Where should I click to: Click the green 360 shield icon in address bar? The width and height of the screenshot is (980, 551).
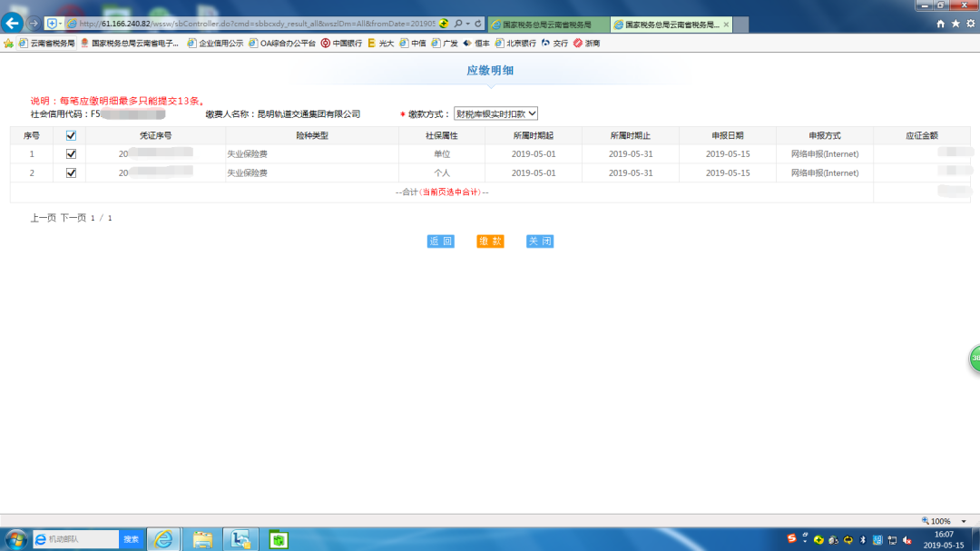coord(444,24)
